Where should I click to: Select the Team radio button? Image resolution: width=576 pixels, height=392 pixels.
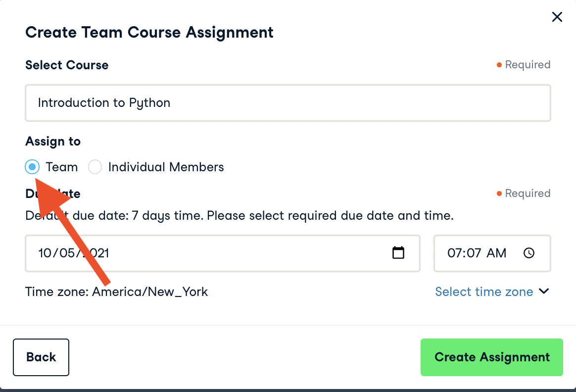[32, 167]
